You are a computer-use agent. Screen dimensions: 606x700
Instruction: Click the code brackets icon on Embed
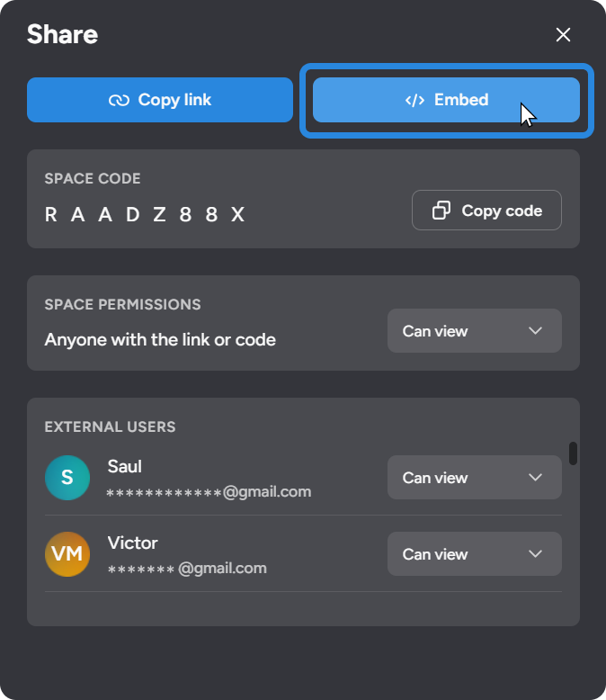[414, 100]
